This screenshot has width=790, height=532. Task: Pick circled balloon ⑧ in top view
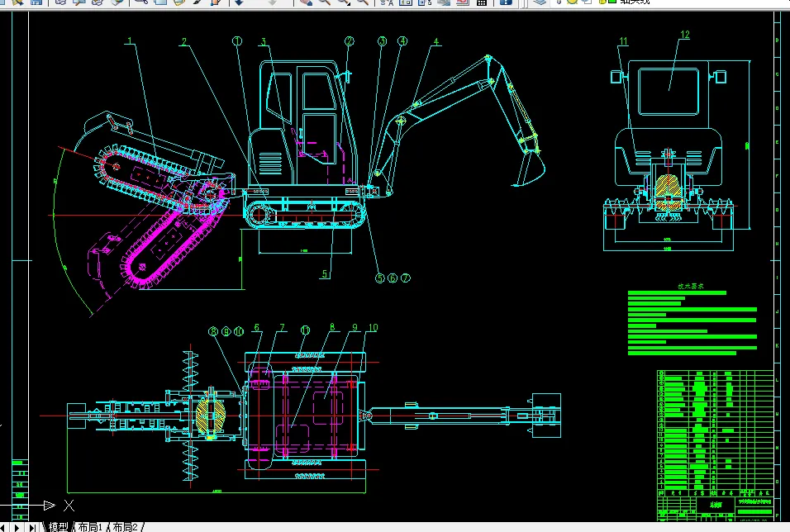214,331
